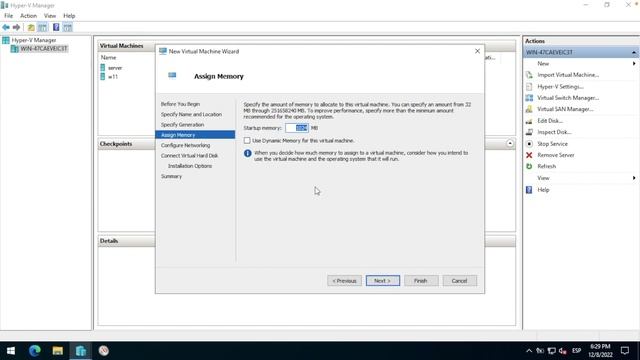
Task: Open File Explorer from the taskbar
Action: (58, 351)
